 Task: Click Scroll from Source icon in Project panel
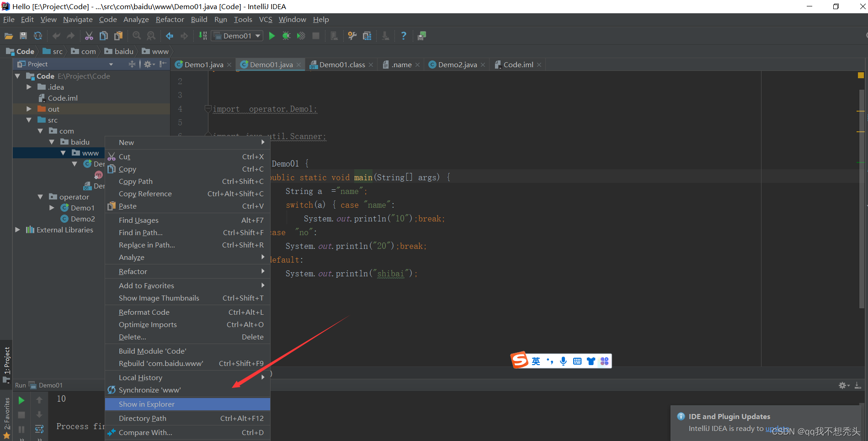(x=132, y=64)
